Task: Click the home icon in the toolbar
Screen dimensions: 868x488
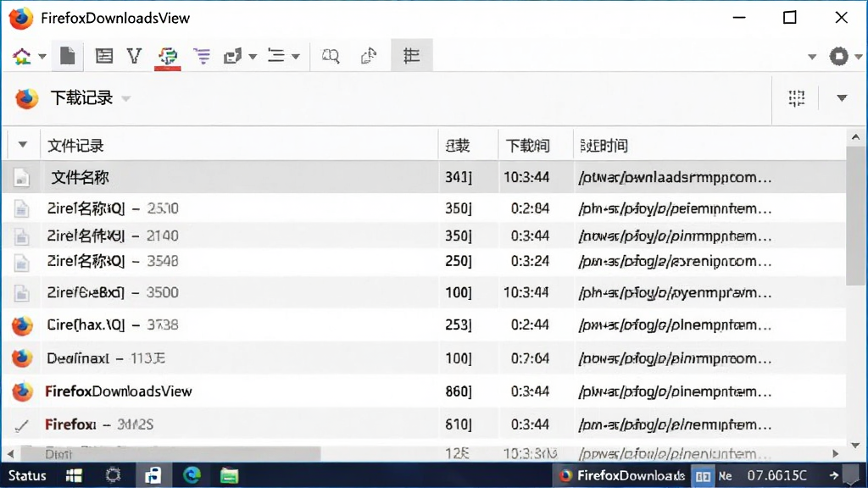Action: point(22,56)
